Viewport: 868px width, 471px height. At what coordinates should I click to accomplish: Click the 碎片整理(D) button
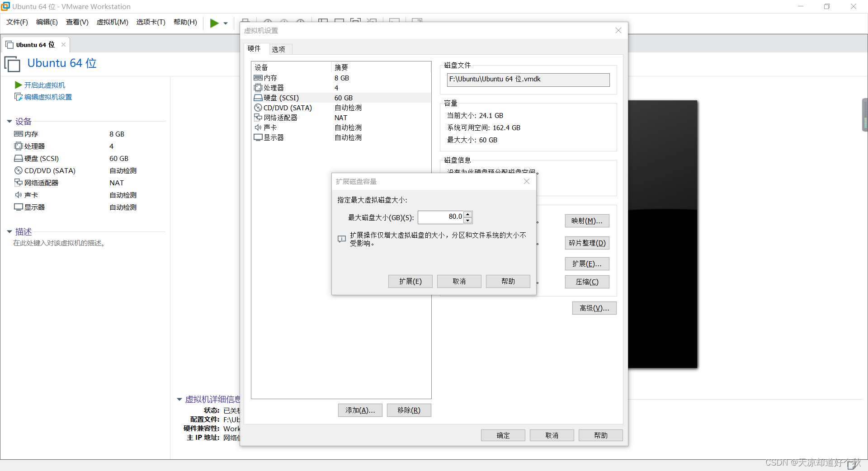(587, 243)
